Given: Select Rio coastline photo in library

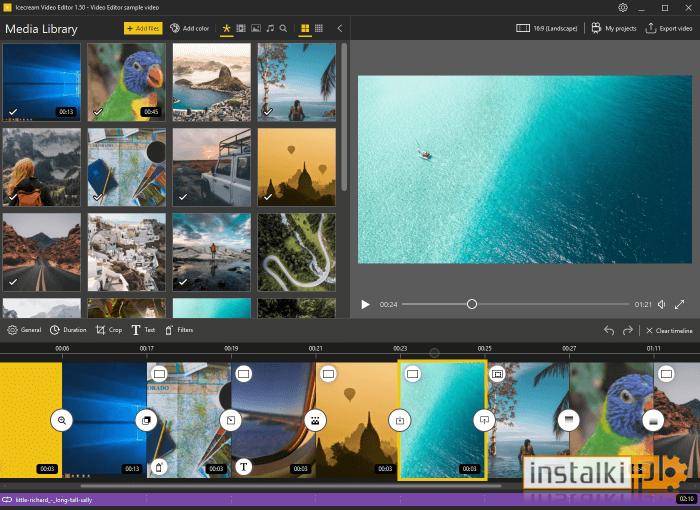Looking at the screenshot, I should (212, 82).
